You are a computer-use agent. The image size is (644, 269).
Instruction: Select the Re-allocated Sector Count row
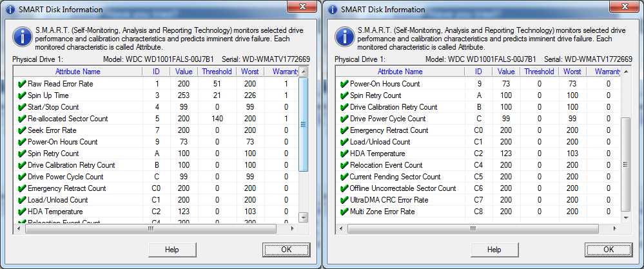157,119
